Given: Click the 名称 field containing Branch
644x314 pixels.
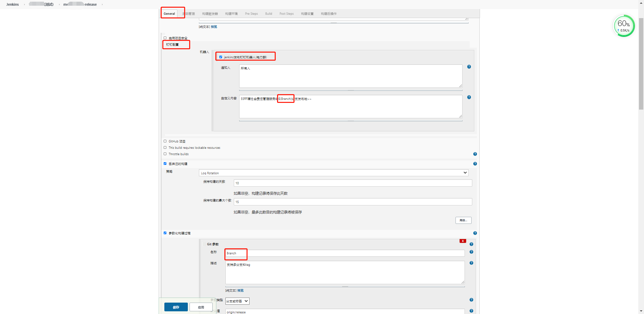Looking at the screenshot, I should tap(345, 253).
